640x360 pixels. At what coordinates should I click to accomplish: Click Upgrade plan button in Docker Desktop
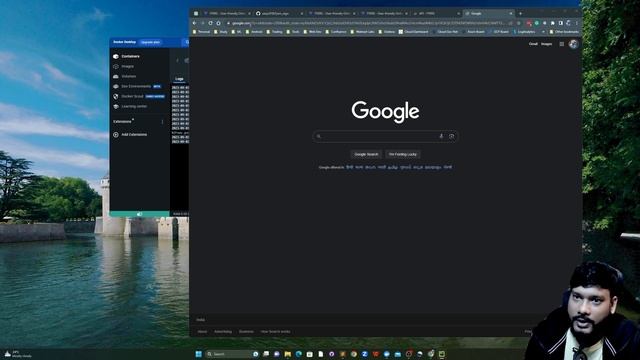tap(150, 42)
